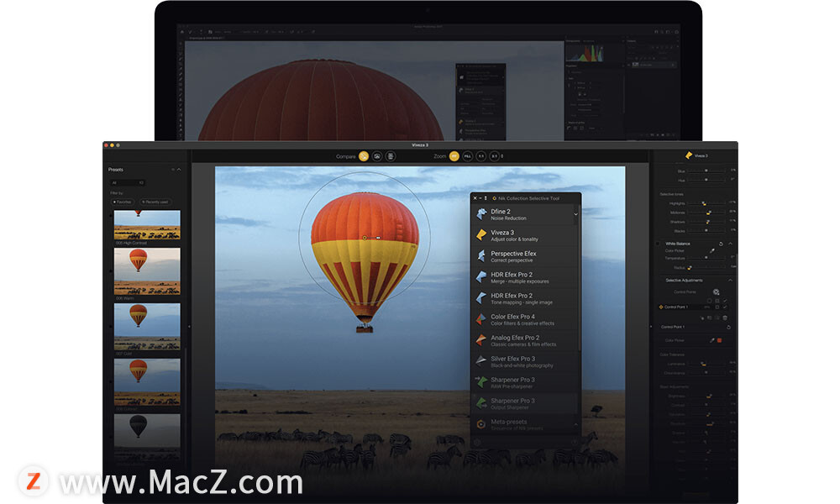
Task: Launch Silver Efex Pro 3 plugin
Action: click(481, 361)
